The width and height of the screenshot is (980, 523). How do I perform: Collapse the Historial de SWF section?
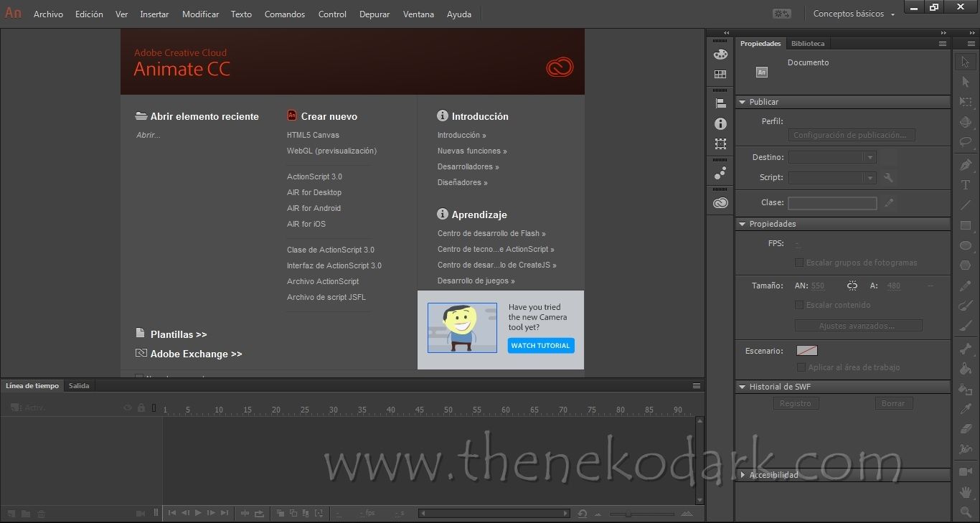point(743,387)
